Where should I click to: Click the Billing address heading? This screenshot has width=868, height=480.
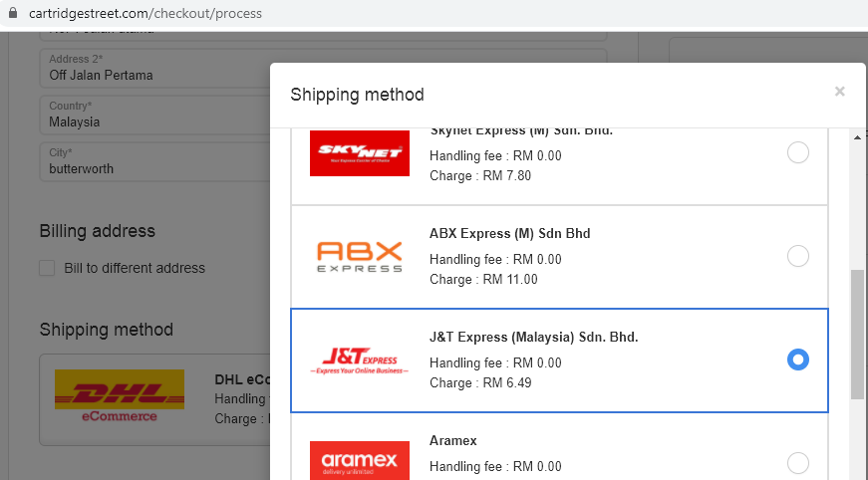(98, 231)
